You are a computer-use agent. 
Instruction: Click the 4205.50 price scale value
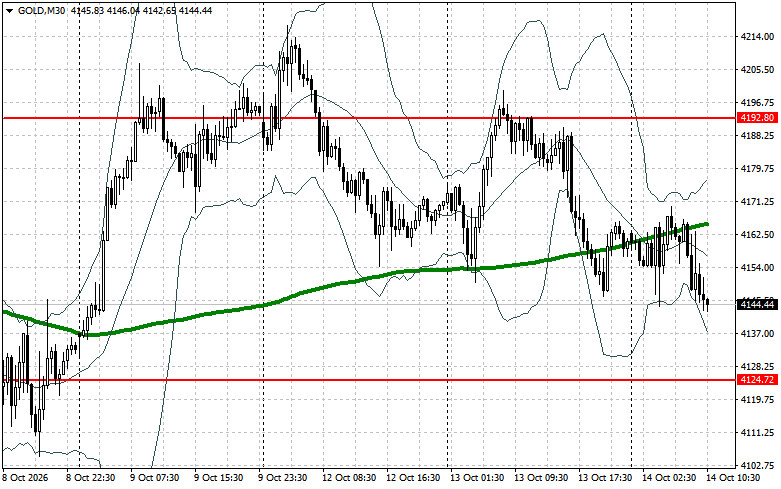[757, 70]
